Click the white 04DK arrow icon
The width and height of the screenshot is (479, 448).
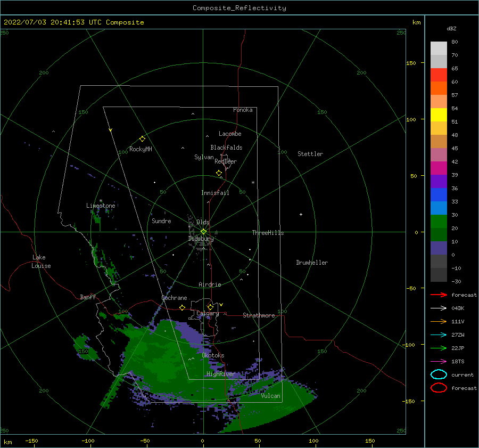[439, 308]
